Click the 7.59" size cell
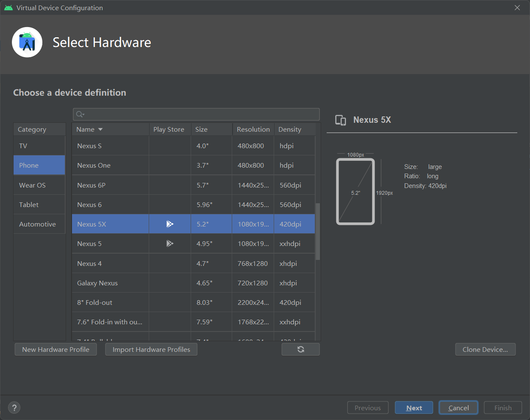 click(x=211, y=322)
